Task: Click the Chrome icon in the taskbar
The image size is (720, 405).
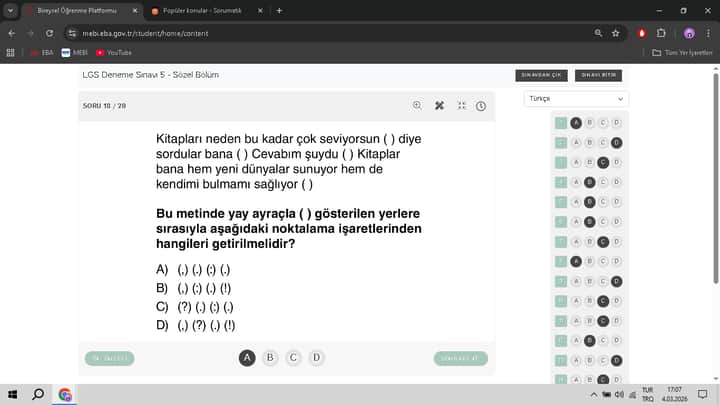Action: click(65, 394)
